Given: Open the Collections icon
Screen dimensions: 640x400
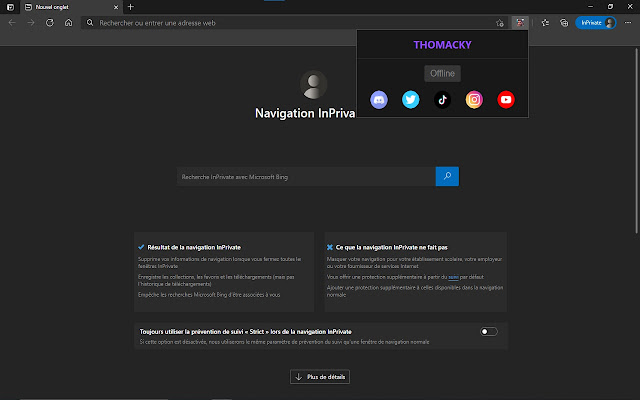Looking at the screenshot, I should [x=564, y=23].
